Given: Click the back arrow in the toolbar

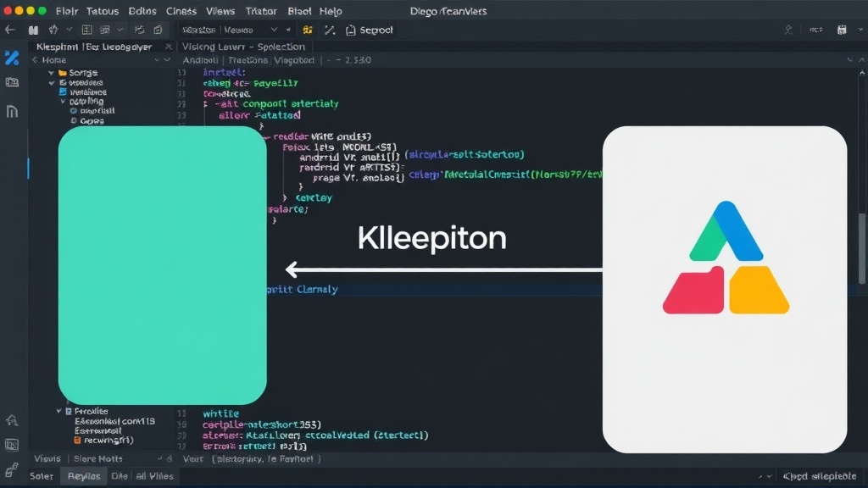Looking at the screenshot, I should [x=10, y=30].
